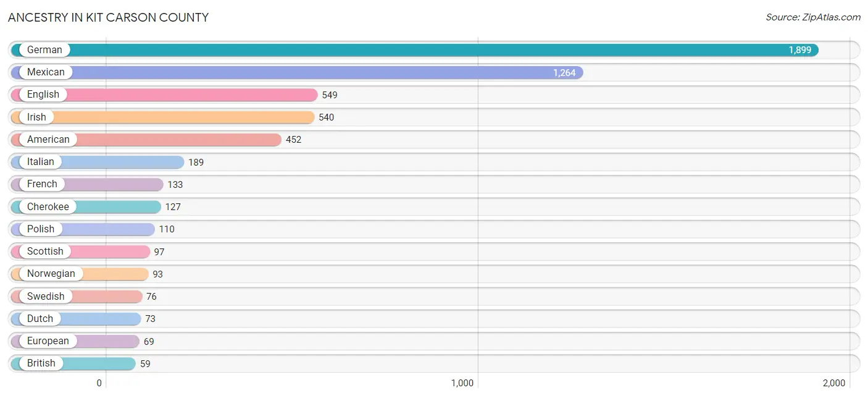Click the Italian bar label

(41, 162)
